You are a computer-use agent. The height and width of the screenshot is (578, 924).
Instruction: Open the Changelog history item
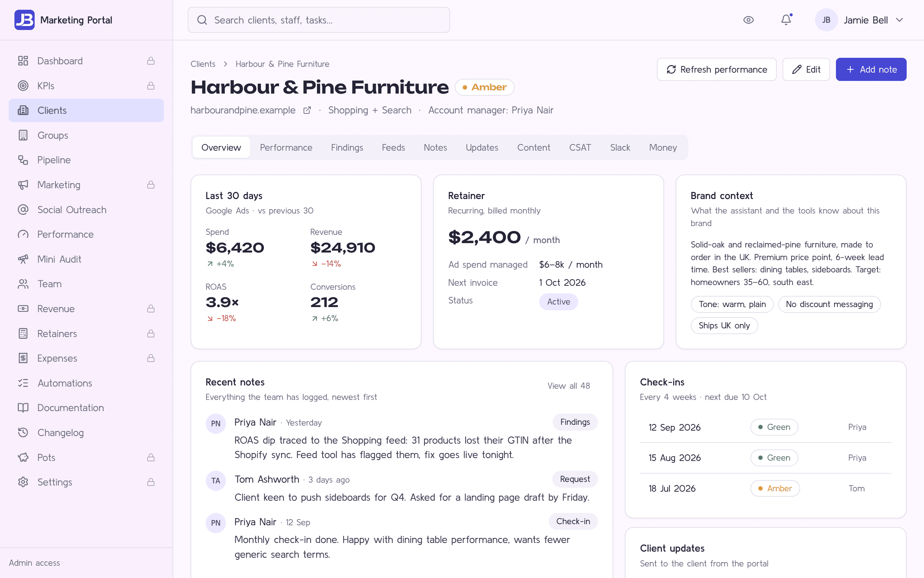click(86, 432)
